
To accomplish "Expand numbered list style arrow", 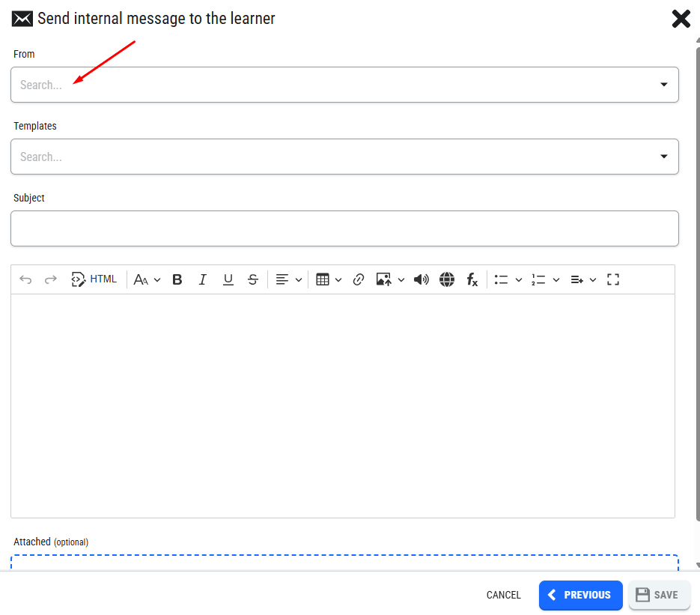I will 556,280.
